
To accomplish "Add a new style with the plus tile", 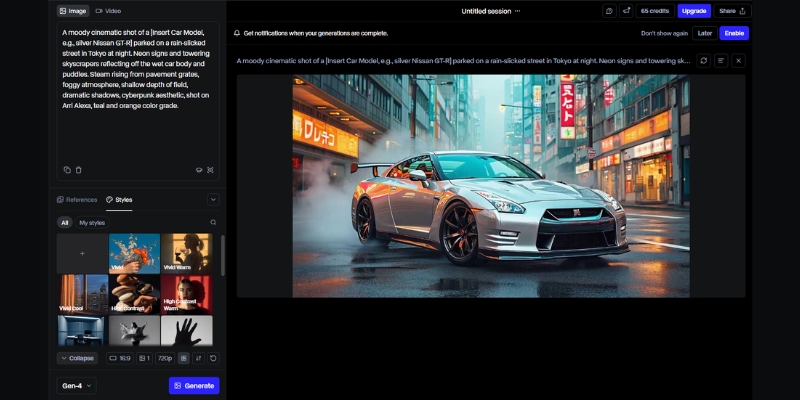I will pyautogui.click(x=83, y=254).
